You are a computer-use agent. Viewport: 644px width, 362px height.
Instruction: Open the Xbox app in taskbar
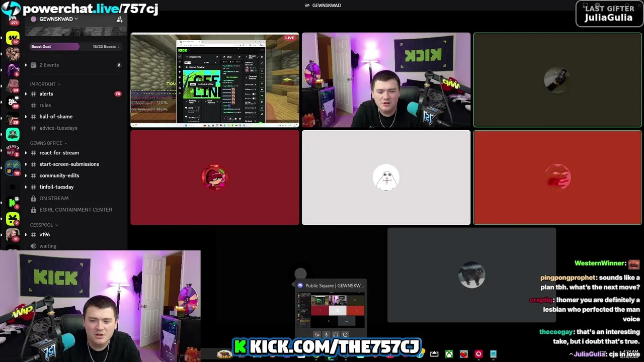tap(449, 354)
